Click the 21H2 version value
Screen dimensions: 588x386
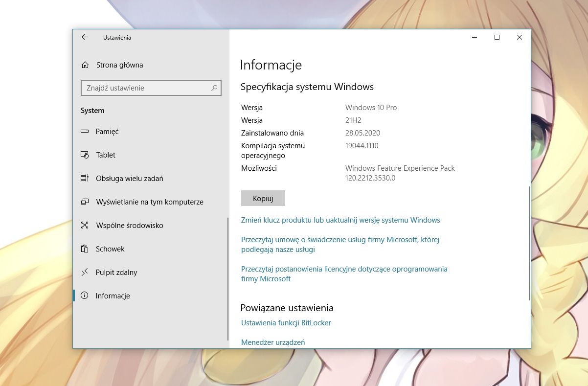click(353, 120)
